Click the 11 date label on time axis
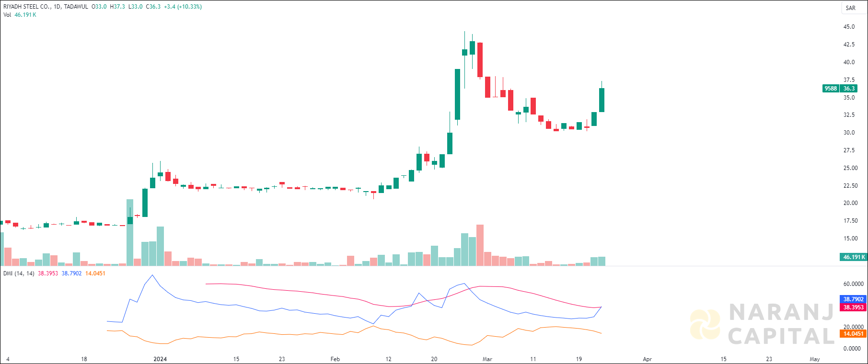The height and width of the screenshot is (364, 868). 533,359
